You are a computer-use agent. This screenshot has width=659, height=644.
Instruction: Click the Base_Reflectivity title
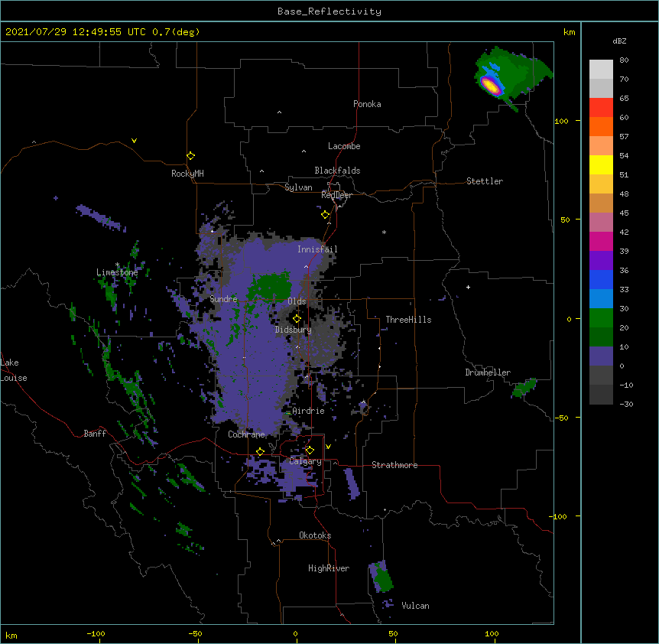[x=329, y=11]
